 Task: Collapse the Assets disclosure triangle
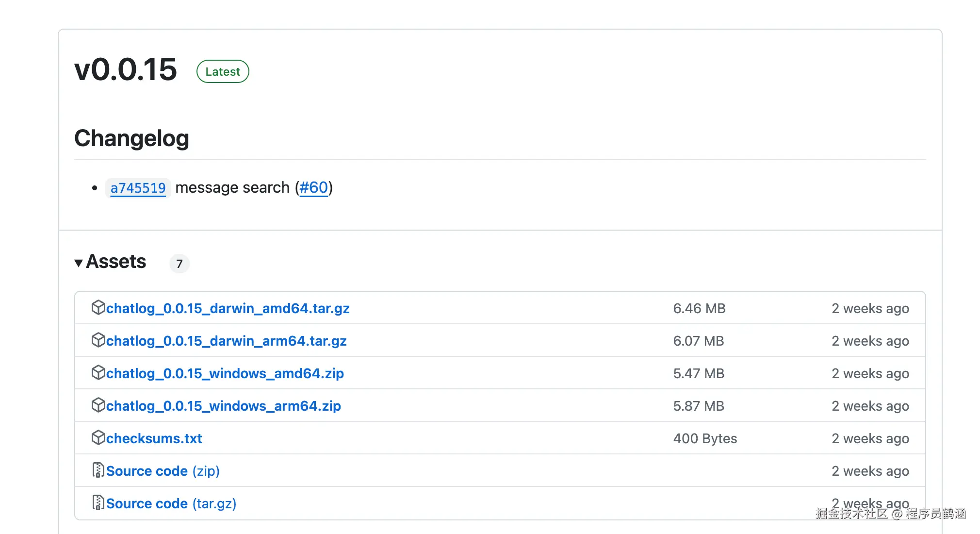click(x=79, y=263)
